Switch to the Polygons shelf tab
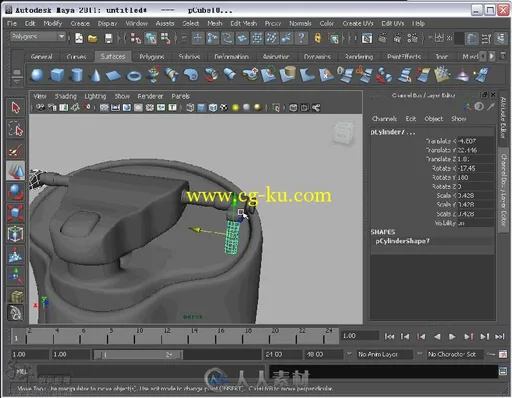The width and height of the screenshot is (512, 398). point(152,56)
